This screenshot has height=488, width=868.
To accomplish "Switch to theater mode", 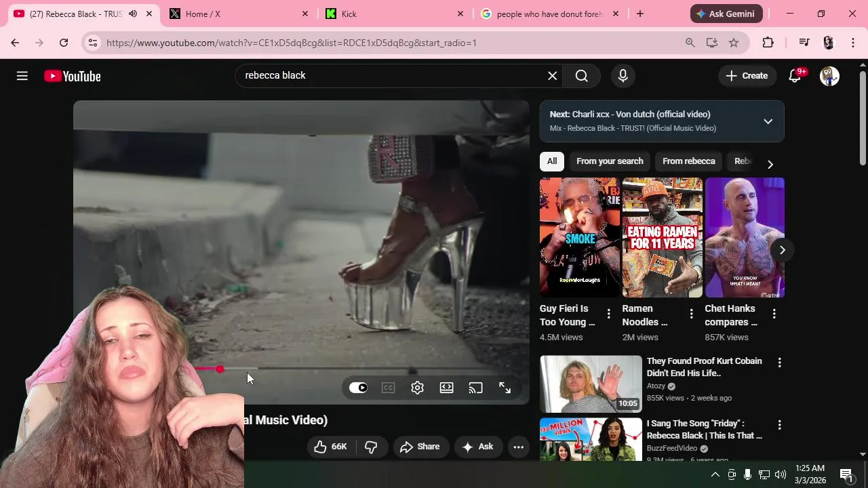I will click(x=446, y=388).
